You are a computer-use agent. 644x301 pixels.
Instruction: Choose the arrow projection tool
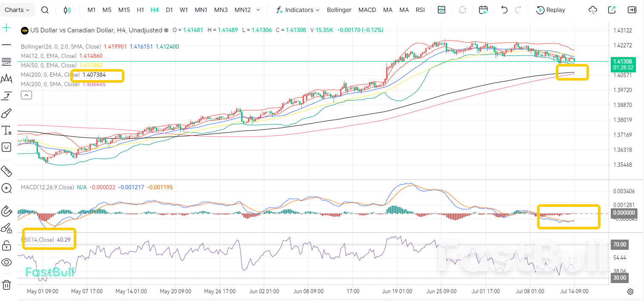point(6,96)
